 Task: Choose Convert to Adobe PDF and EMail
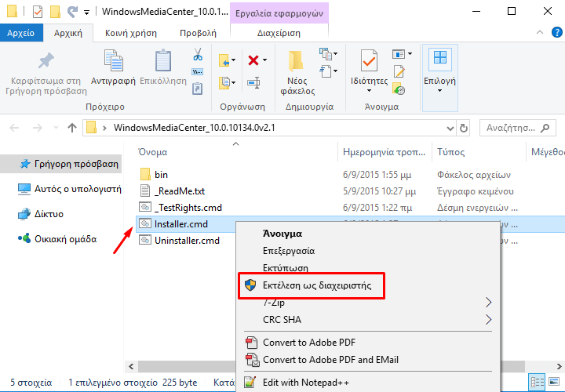[x=368, y=360]
